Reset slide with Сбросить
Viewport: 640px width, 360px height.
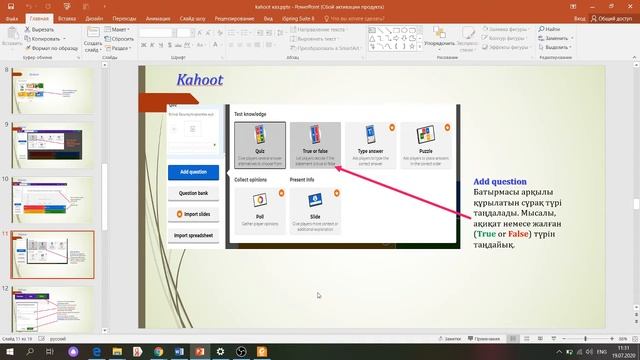point(119,39)
